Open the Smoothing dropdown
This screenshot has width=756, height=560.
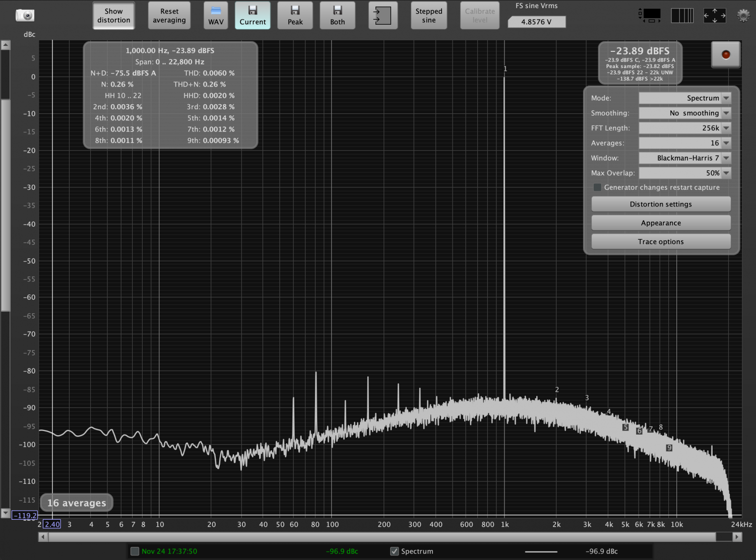[x=684, y=113]
